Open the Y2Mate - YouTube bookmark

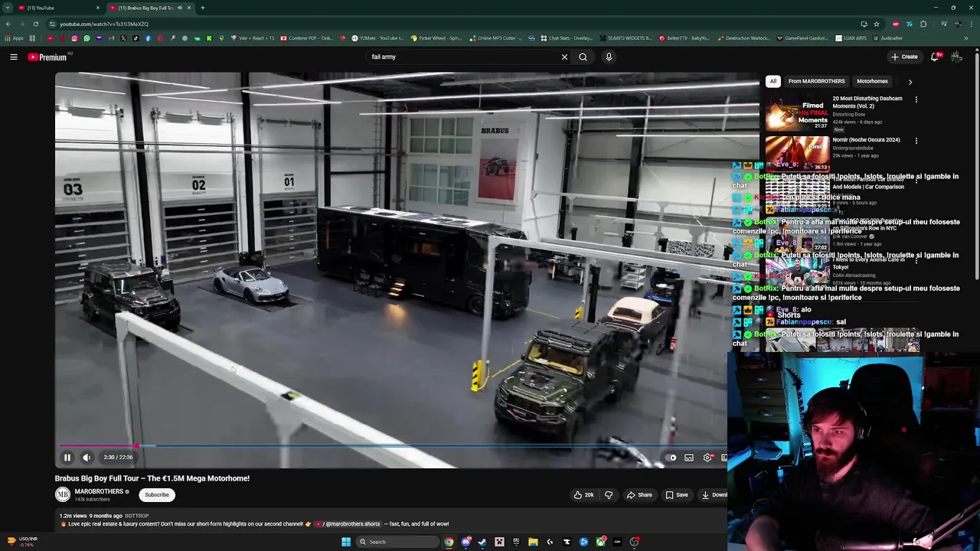pos(377,38)
